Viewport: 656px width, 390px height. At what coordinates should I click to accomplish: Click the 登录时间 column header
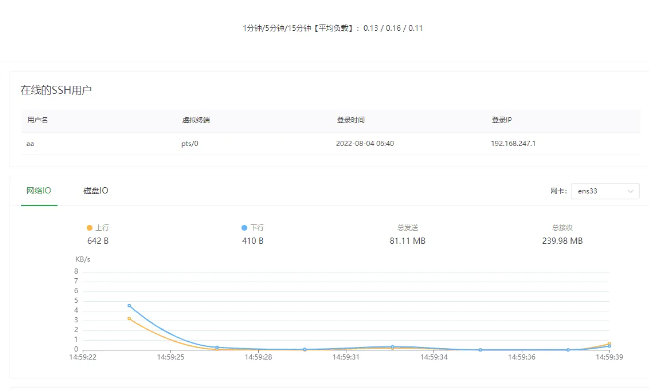(351, 120)
